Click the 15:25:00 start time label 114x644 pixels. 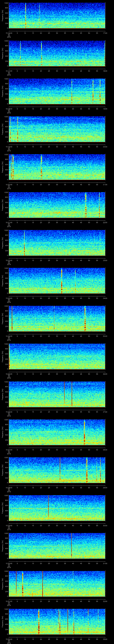[9, 374]
